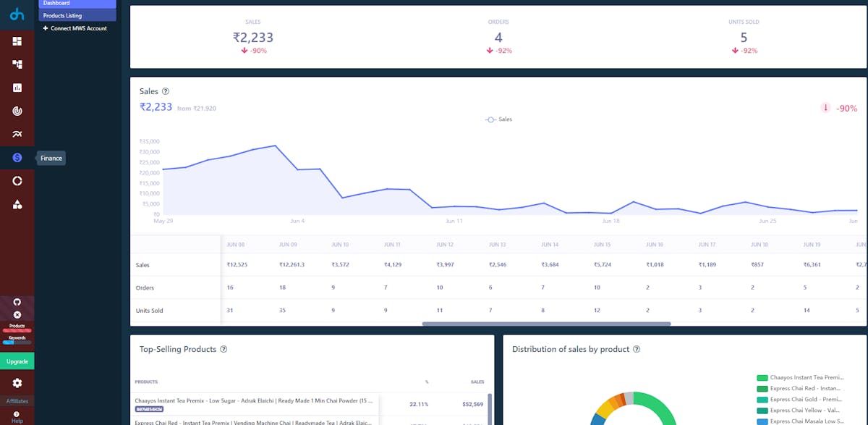Click the JUN 08 column header

(x=236, y=245)
